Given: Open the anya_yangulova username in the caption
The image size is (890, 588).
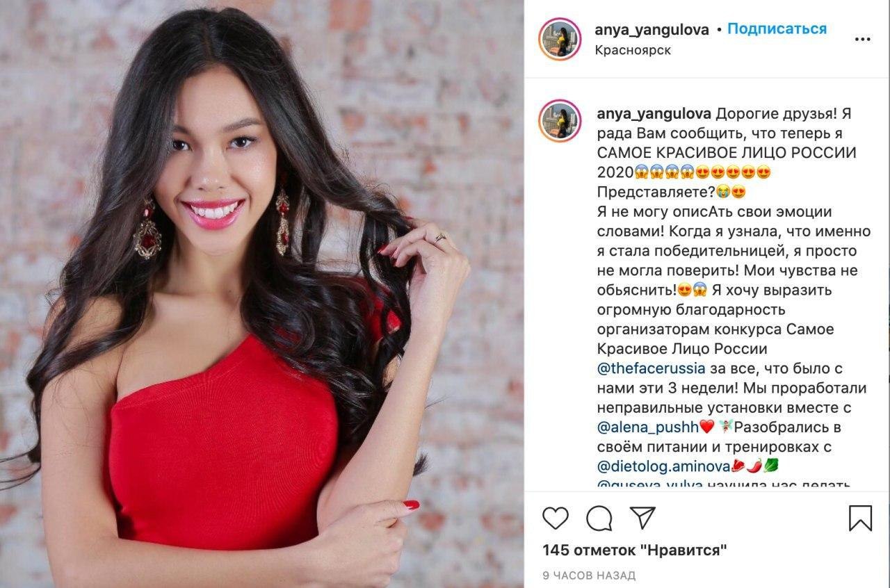Looking at the screenshot, I should (653, 113).
